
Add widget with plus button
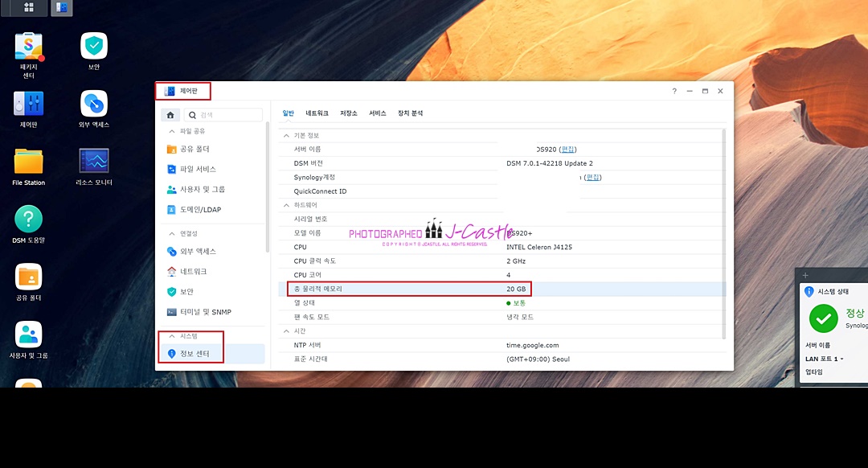tap(805, 275)
